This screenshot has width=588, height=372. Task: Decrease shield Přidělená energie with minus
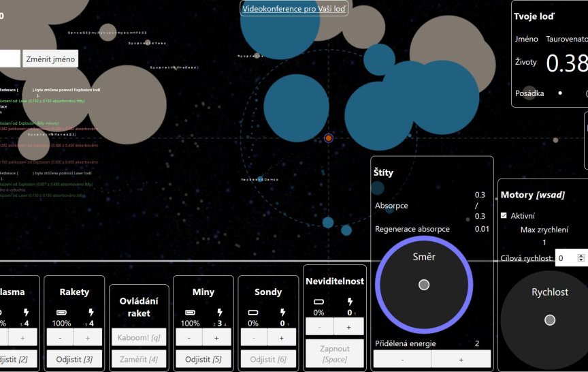pos(402,359)
